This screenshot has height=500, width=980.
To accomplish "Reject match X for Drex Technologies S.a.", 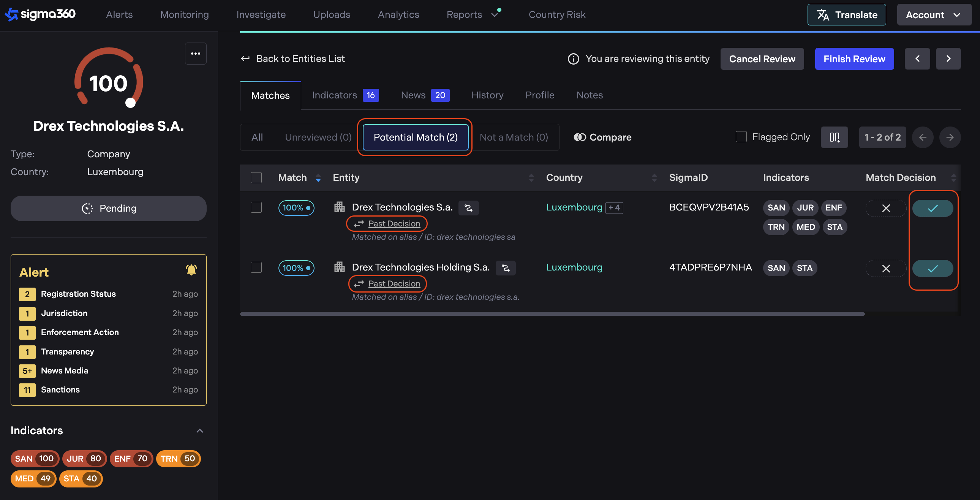I will coord(886,208).
